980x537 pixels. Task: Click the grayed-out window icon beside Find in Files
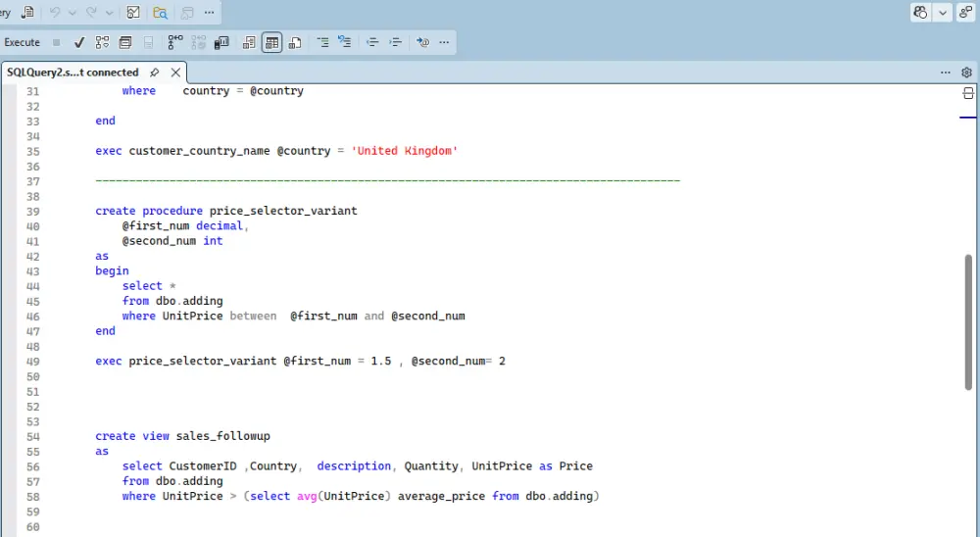coord(186,12)
